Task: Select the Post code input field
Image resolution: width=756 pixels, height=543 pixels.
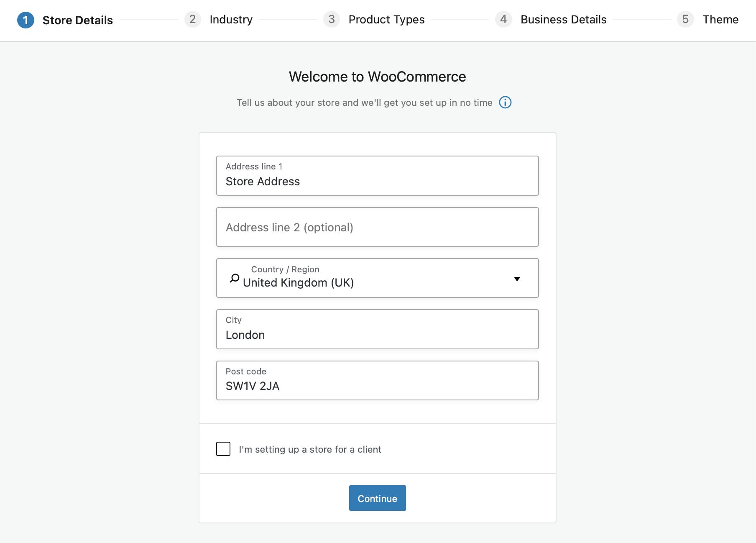Action: click(377, 386)
